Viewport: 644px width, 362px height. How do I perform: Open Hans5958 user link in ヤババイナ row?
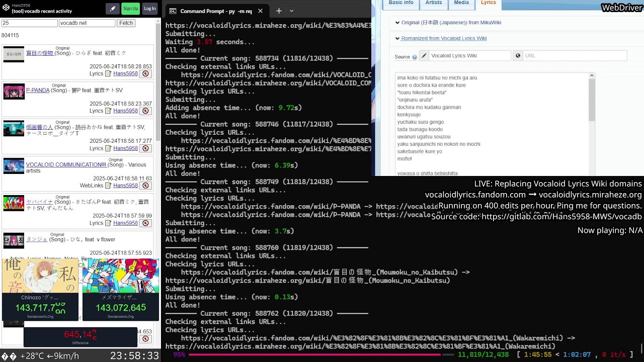(x=125, y=223)
